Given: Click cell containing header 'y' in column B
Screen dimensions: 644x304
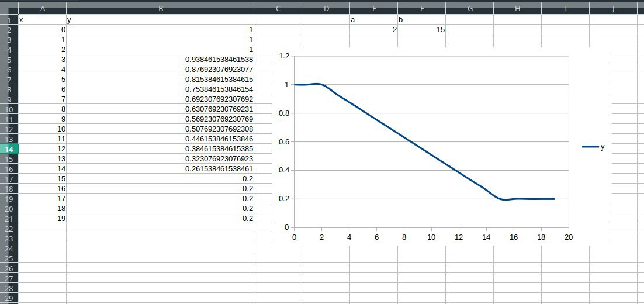Looking at the screenshot, I should point(160,19).
